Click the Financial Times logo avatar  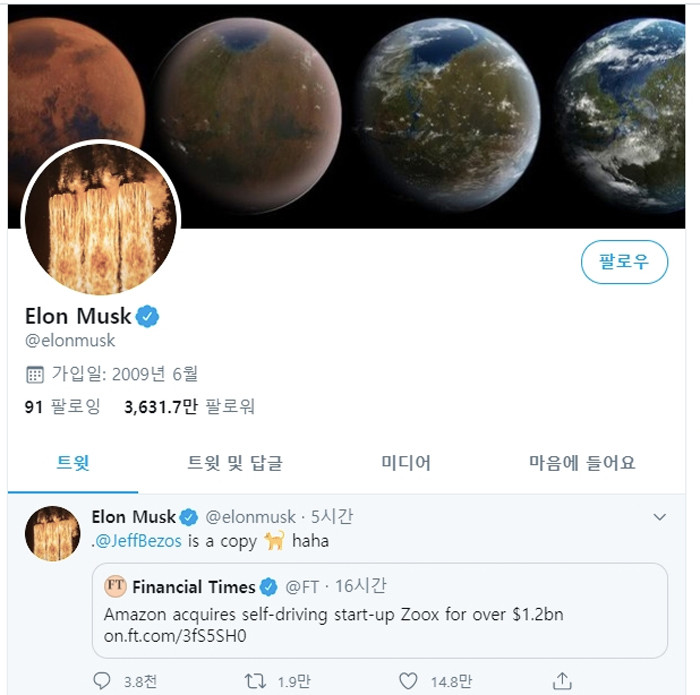pos(116,586)
